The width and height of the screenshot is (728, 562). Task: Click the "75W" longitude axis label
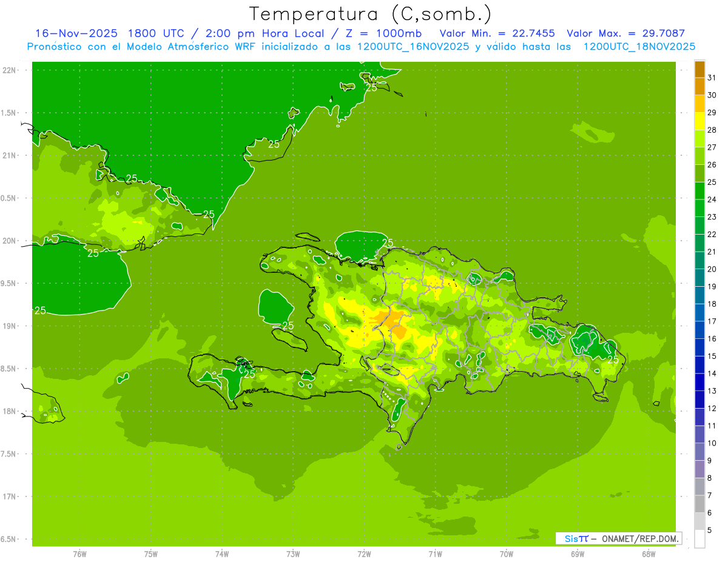click(151, 554)
